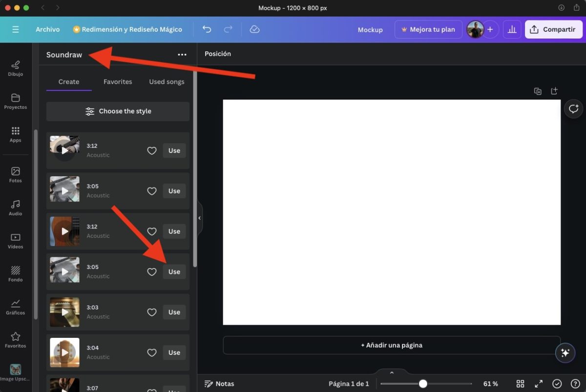Open the Soundraw panel options menu
The width and height of the screenshot is (586, 392).
[x=182, y=54]
